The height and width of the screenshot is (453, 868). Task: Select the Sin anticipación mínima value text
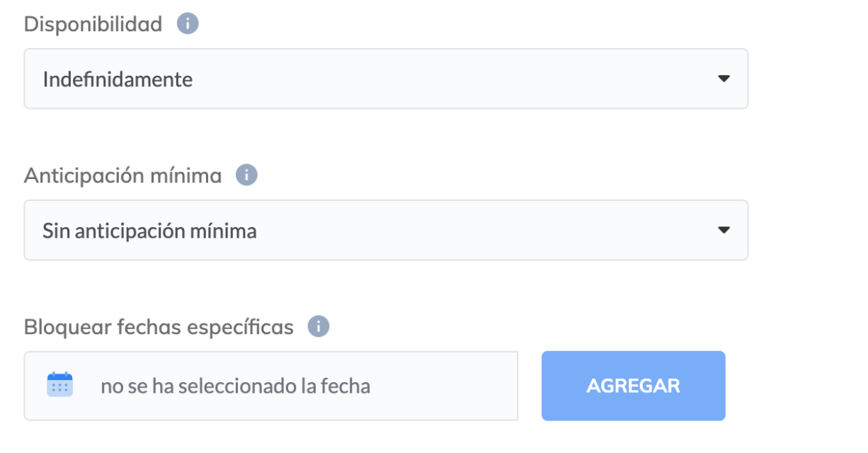pyautogui.click(x=149, y=231)
